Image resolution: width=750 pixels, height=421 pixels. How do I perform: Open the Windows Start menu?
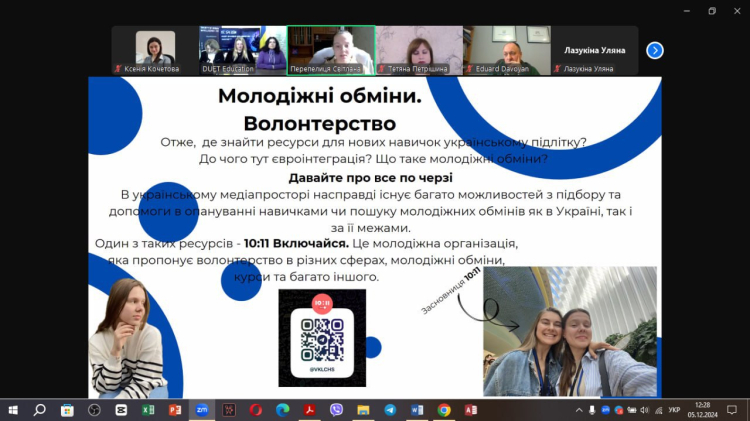click(x=13, y=409)
